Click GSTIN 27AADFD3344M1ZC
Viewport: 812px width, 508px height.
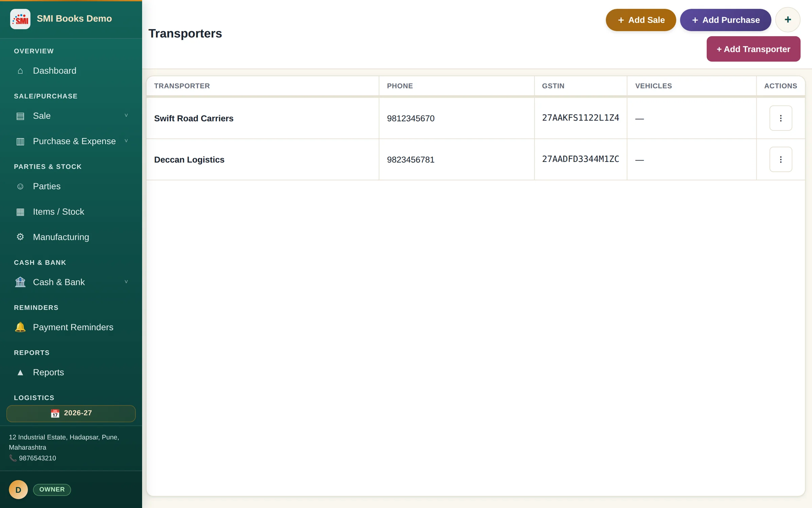pos(580,159)
